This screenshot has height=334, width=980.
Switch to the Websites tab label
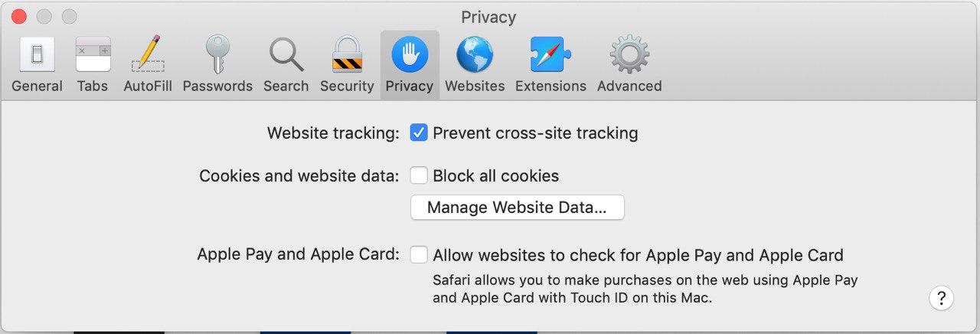point(475,86)
